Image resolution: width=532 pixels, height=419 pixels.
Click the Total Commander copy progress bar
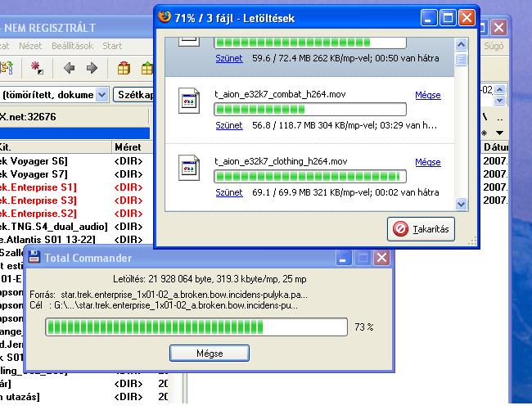tap(196, 327)
